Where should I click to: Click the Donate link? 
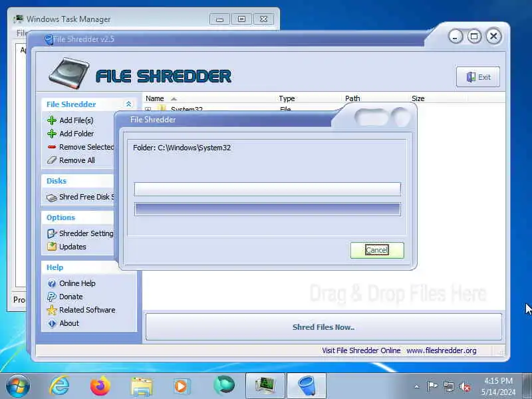tap(71, 297)
